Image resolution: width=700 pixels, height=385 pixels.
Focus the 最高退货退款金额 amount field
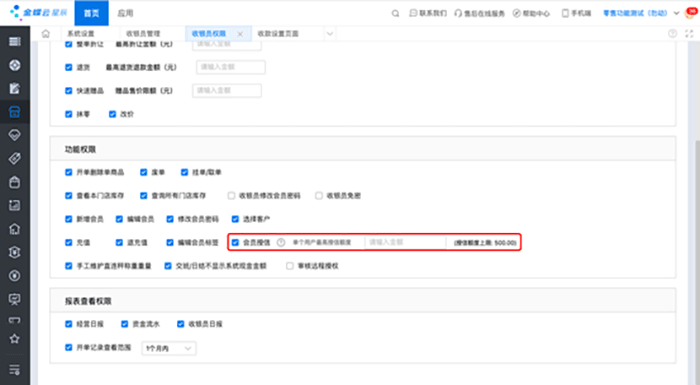point(231,67)
